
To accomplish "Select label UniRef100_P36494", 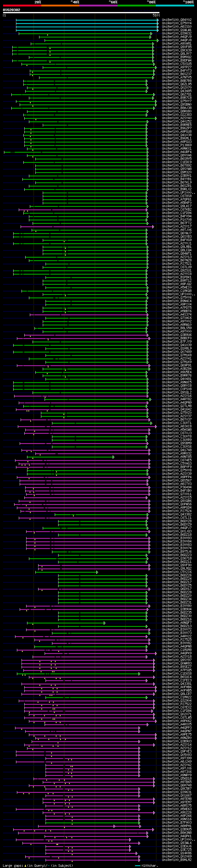I will 176,487.
